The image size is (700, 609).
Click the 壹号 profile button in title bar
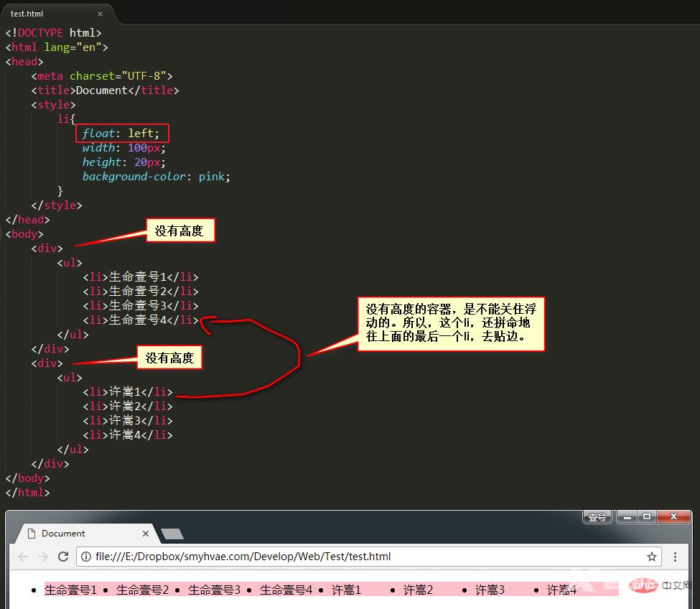click(597, 517)
